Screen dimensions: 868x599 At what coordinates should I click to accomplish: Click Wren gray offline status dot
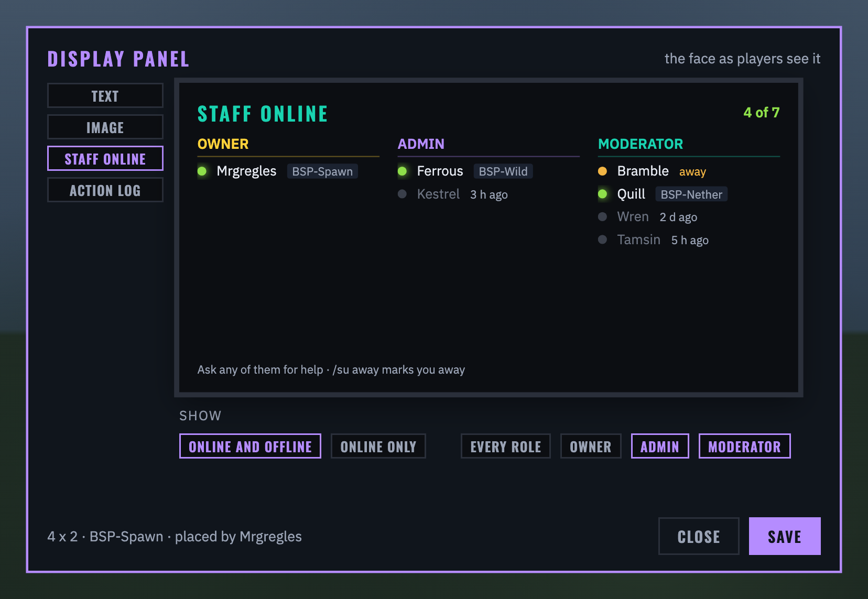point(602,216)
